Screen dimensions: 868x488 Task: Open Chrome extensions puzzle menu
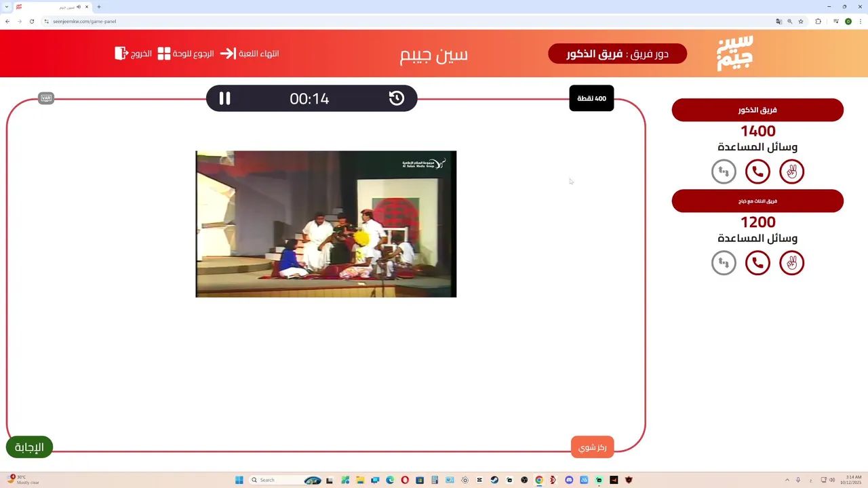(x=818, y=21)
